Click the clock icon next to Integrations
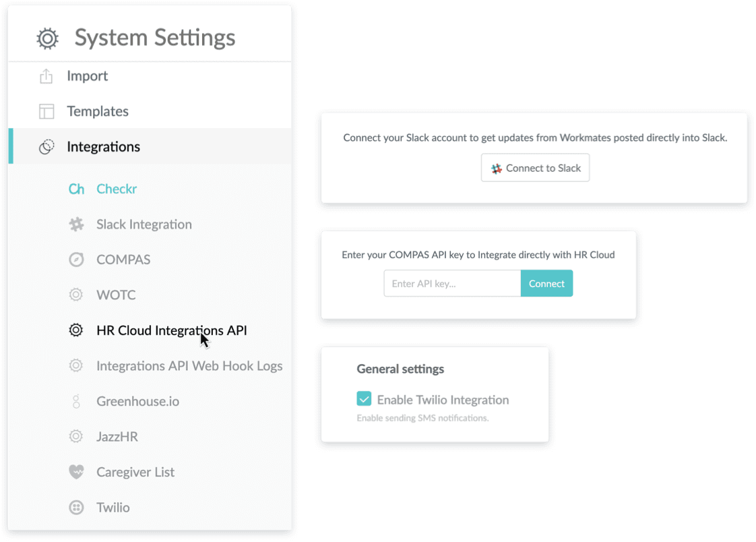 point(46,146)
